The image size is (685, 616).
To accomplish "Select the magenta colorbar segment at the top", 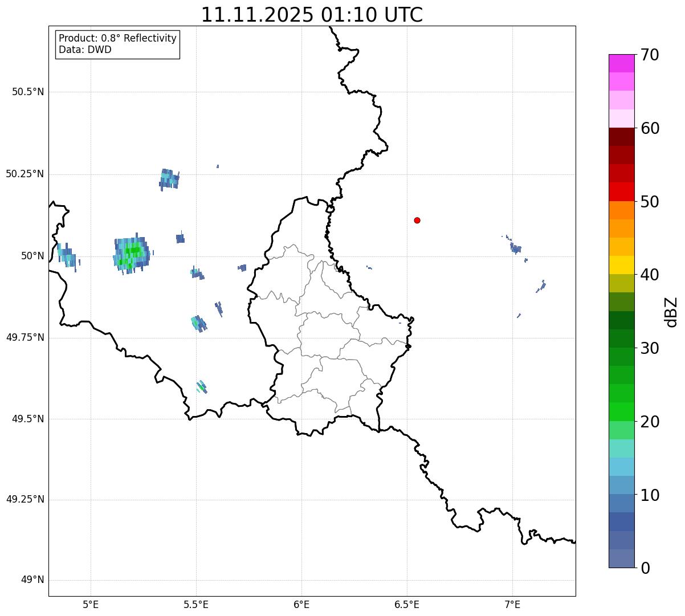I will point(621,63).
